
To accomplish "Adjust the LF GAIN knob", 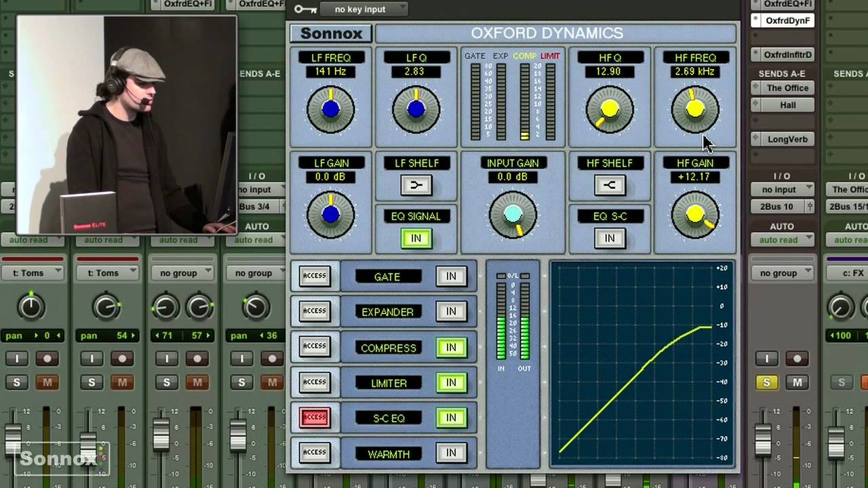I will click(331, 215).
